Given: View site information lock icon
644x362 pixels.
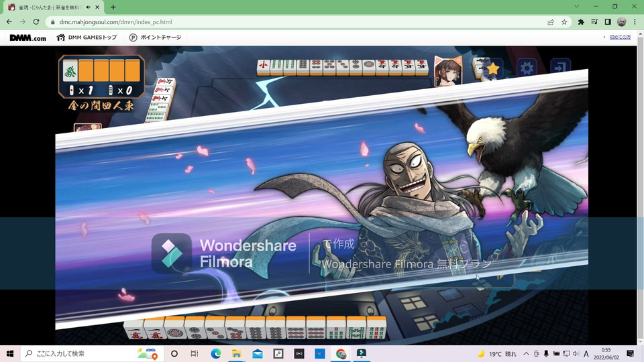Looking at the screenshot, I should [52, 22].
